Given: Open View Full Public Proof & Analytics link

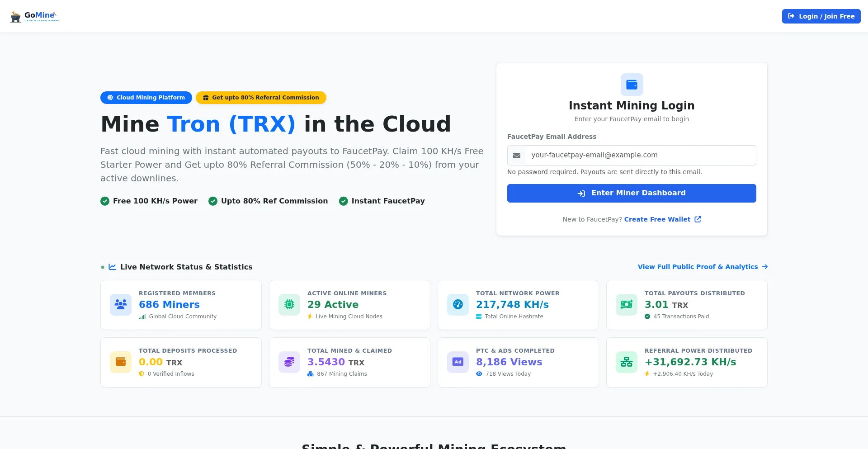Looking at the screenshot, I should point(703,267).
